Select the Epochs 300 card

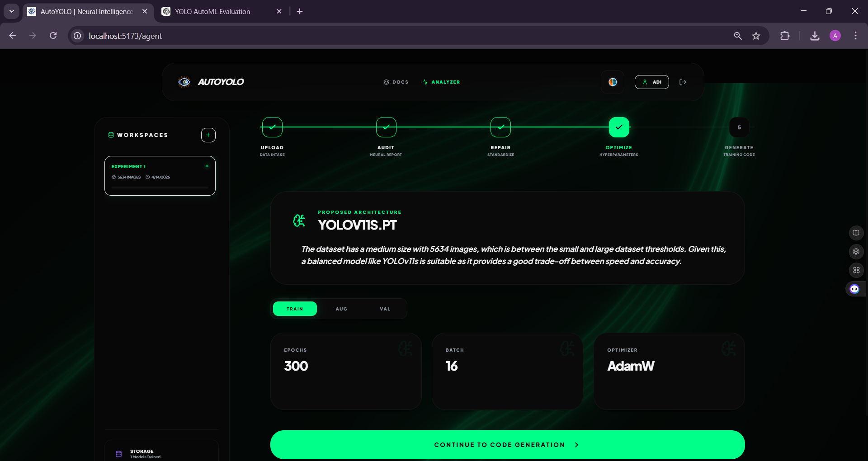click(x=346, y=372)
